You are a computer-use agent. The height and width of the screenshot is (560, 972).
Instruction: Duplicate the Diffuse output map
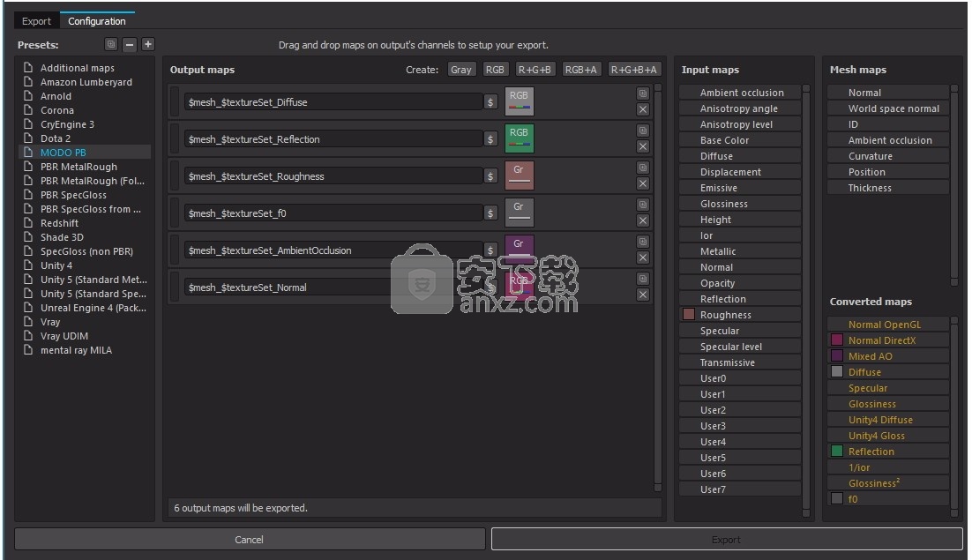[x=643, y=93]
